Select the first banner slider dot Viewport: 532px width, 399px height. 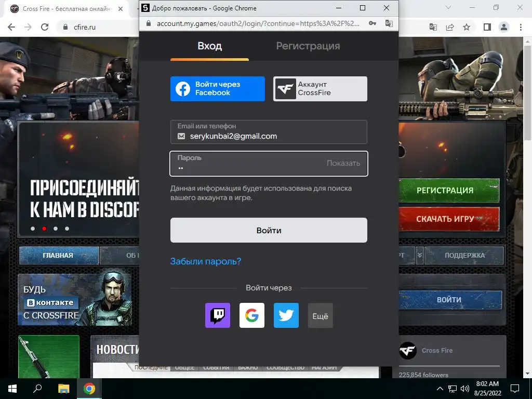coord(33,229)
